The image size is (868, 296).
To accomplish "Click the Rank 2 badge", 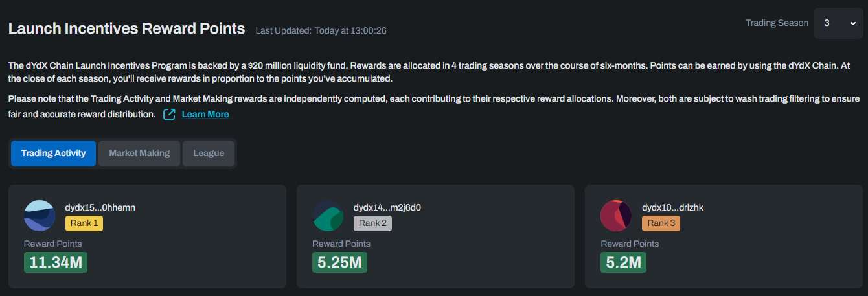I will click(x=372, y=223).
